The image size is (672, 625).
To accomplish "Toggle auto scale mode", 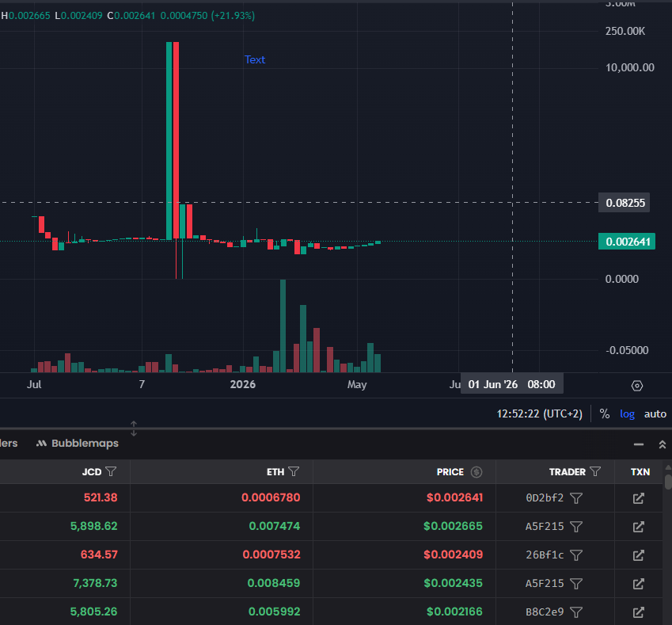I will (655, 414).
